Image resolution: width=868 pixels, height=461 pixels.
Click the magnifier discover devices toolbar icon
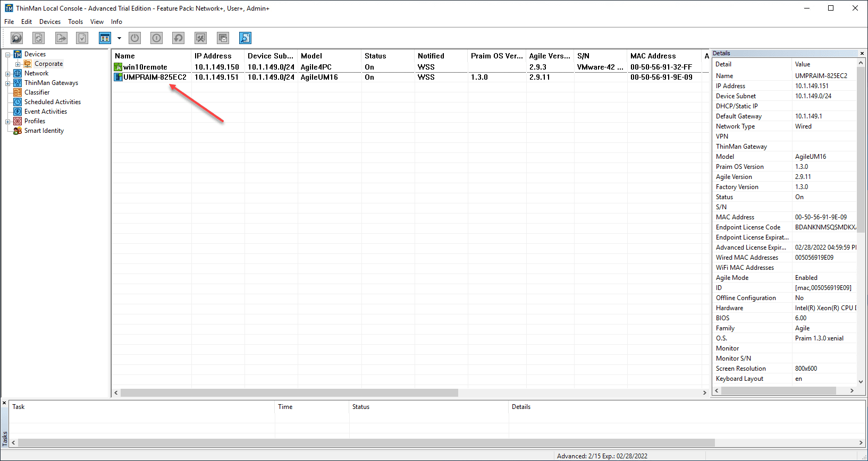coord(17,38)
